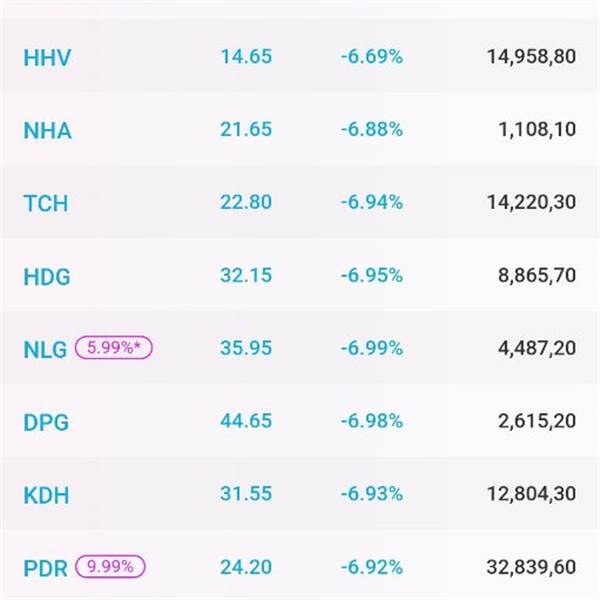This screenshot has width=600, height=600.
Task: Click the -6.99% change value
Action: pos(371,348)
